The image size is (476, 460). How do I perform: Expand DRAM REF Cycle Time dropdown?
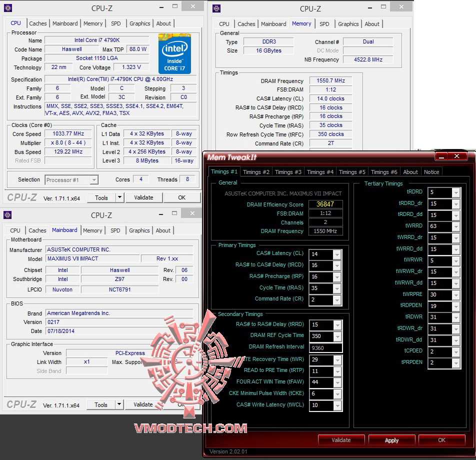click(x=337, y=336)
